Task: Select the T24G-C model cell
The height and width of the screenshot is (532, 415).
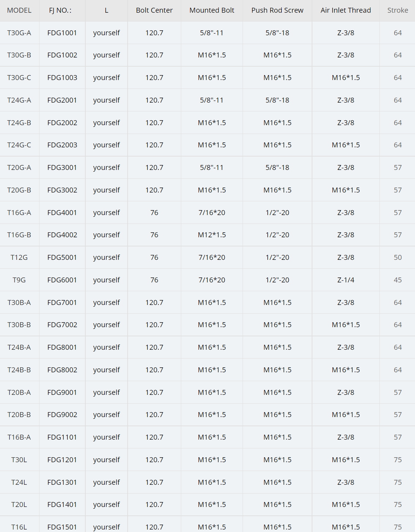Action: [19, 145]
